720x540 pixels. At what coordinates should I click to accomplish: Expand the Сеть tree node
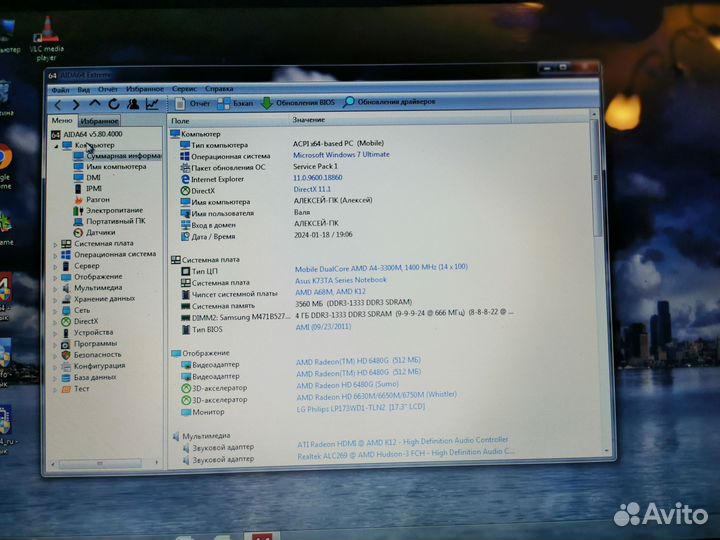pyautogui.click(x=56, y=311)
